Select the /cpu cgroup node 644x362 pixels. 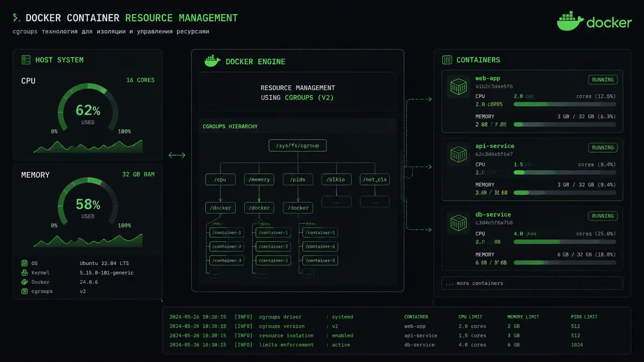point(221,180)
